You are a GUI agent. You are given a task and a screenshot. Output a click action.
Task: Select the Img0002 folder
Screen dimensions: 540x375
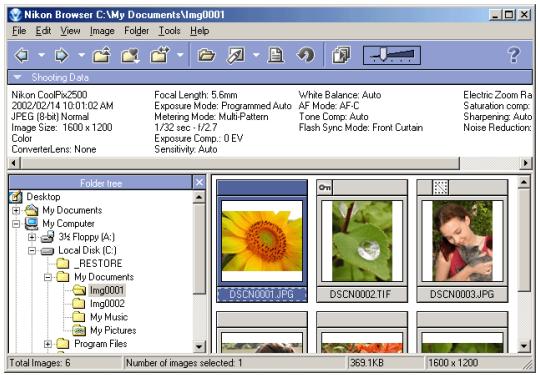(107, 304)
